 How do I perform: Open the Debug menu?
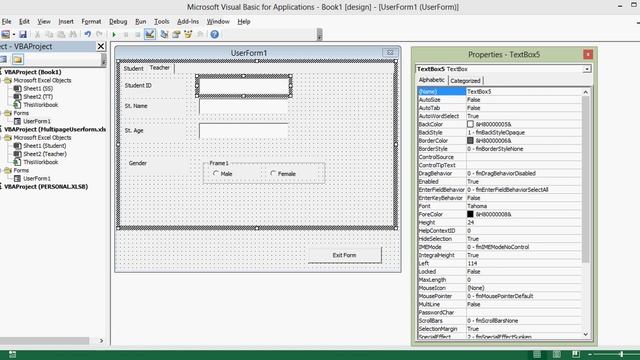click(x=118, y=22)
